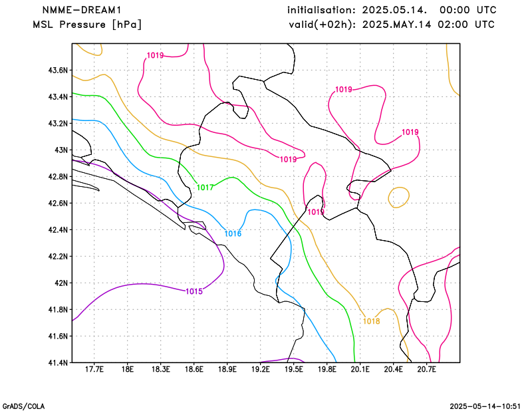Click the MSL Pressure [hPa] heading

[x=87, y=25]
